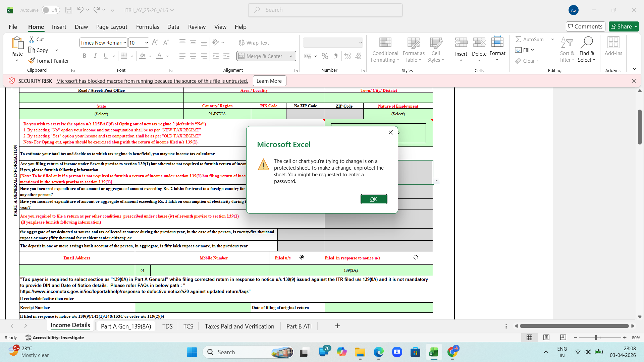Click Learn More about blocked macros
644x362 pixels.
click(269, 81)
